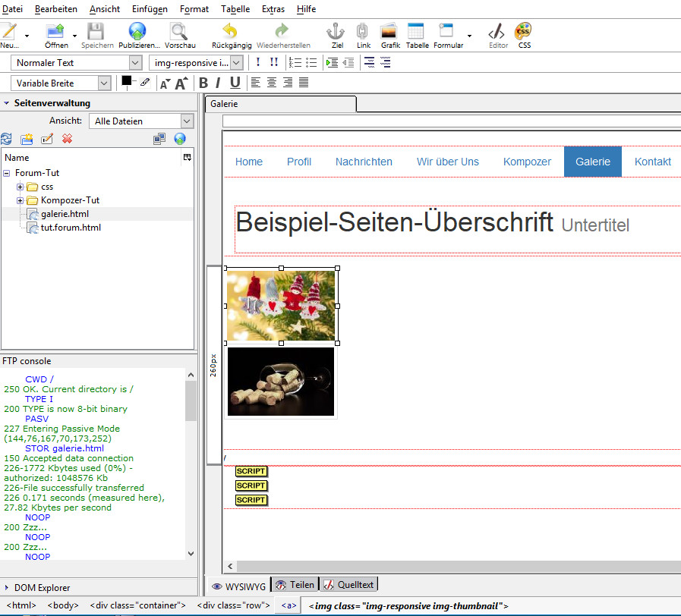Select tut.forum.html in the file tree

71,228
